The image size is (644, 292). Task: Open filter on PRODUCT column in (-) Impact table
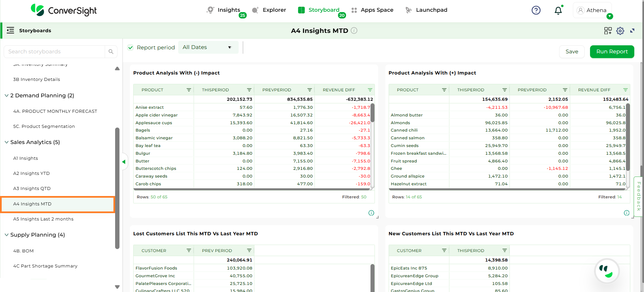pos(189,90)
